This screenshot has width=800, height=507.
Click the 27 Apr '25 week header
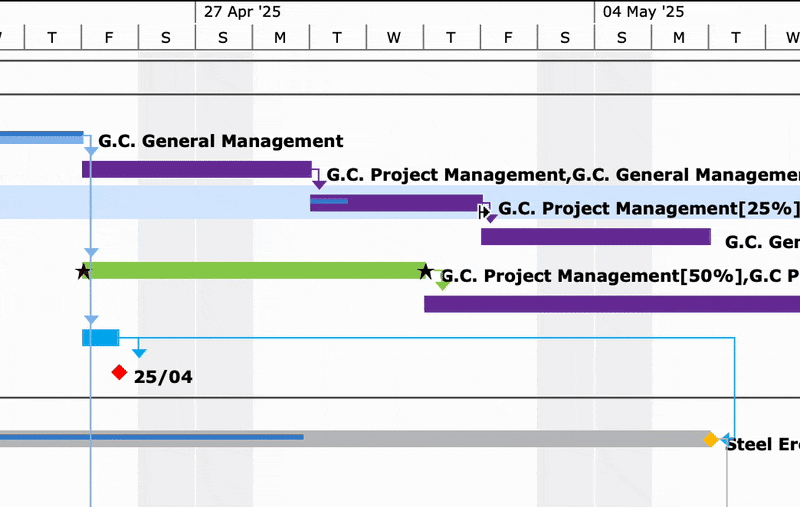(x=242, y=12)
